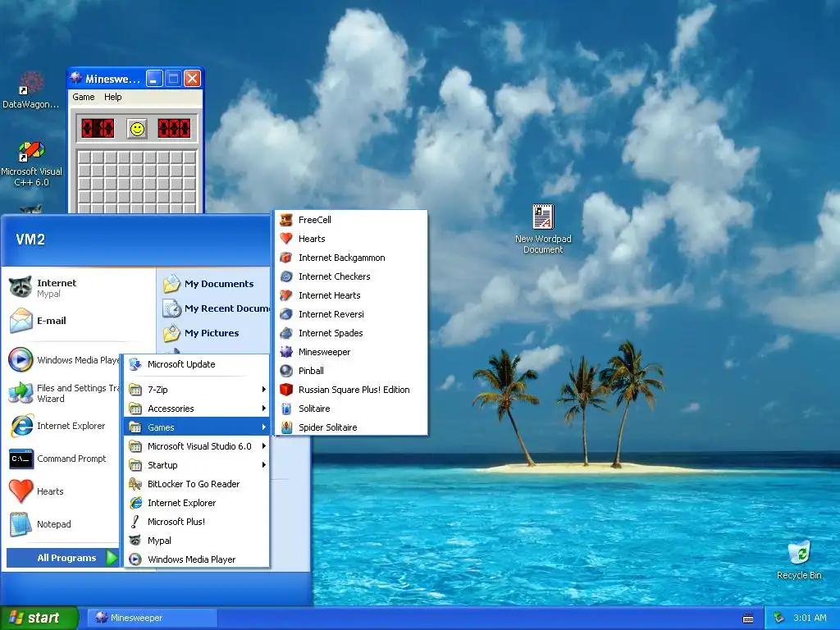Minimize the Minesweeper window

pos(154,80)
